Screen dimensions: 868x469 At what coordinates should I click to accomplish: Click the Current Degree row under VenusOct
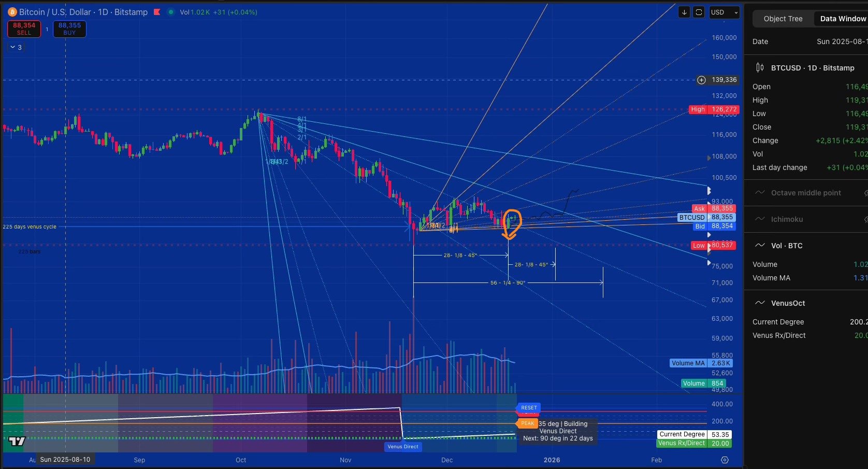click(810, 322)
